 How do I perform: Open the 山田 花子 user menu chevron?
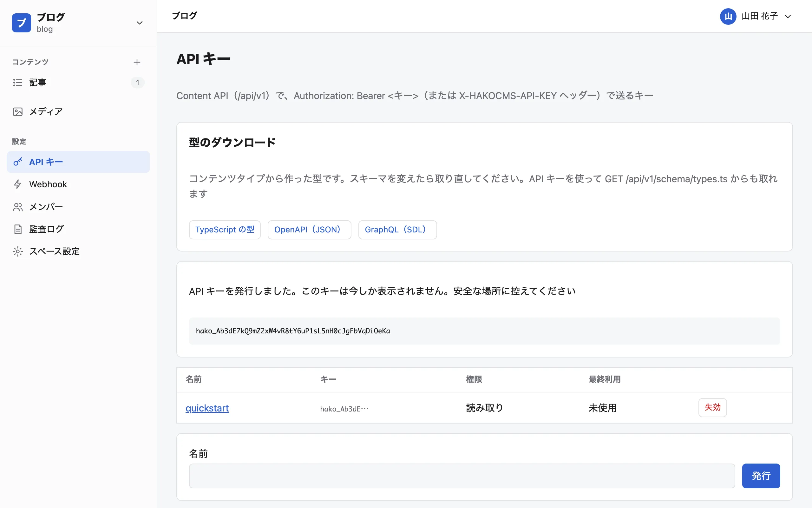coord(788,16)
